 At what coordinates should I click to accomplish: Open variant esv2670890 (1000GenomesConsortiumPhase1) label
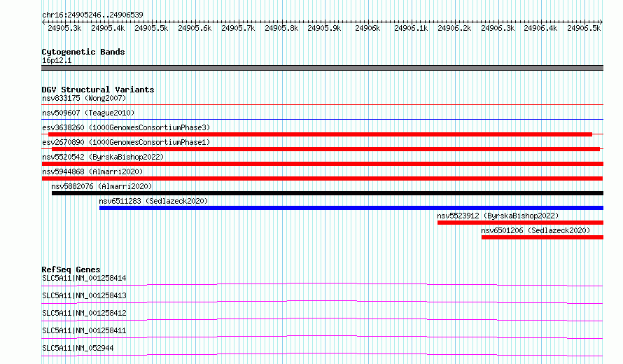click(126, 142)
